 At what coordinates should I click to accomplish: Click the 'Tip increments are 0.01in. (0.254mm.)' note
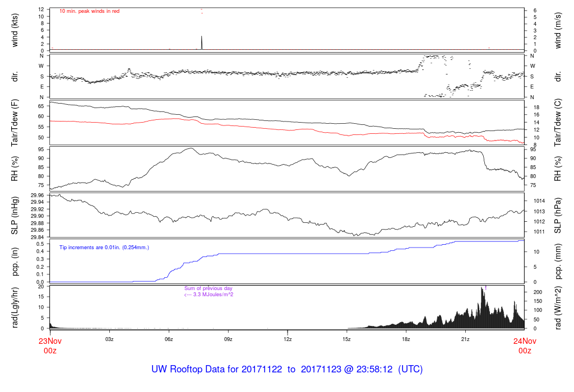point(104,248)
